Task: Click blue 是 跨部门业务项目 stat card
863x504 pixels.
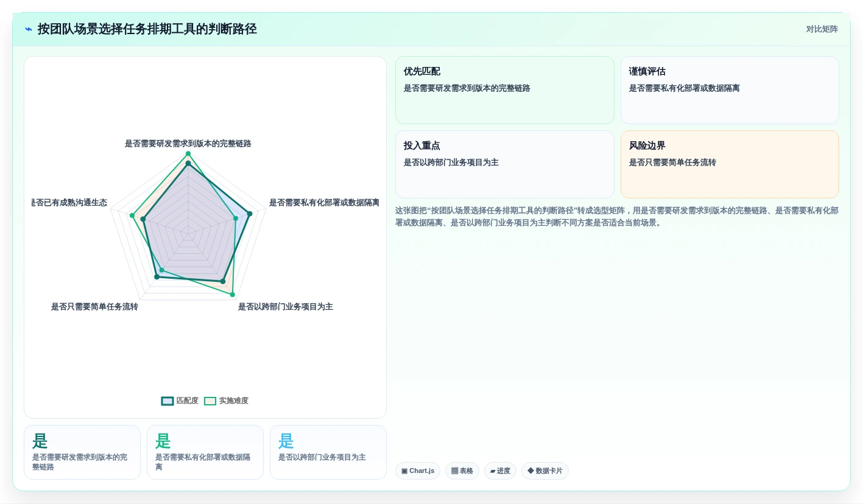Action: coord(328,452)
